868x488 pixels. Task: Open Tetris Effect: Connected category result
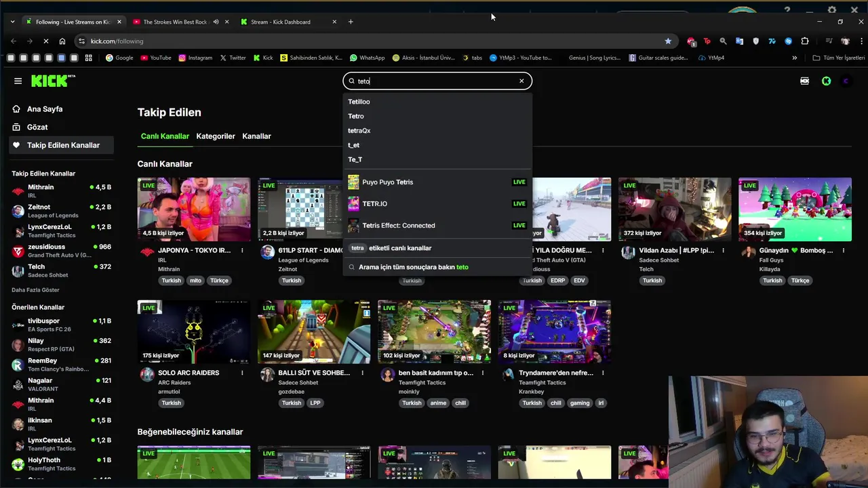pyautogui.click(x=437, y=225)
